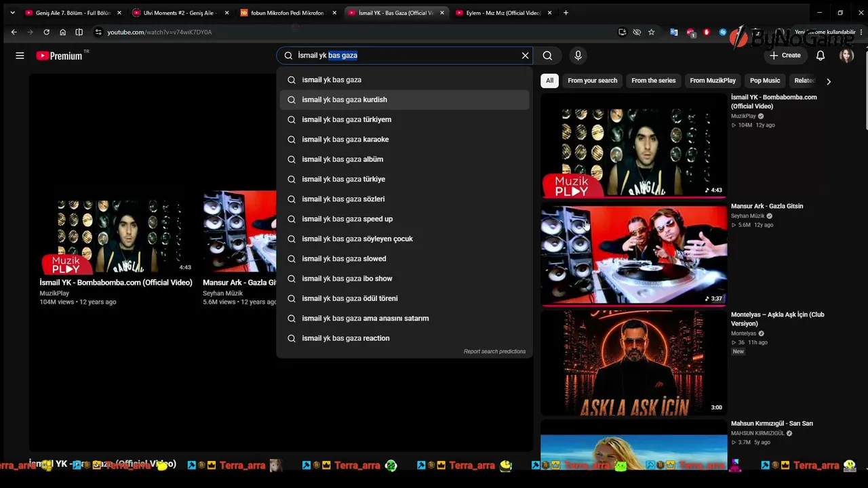The width and height of the screenshot is (868, 488).
Task: Pick the "bas gaza söyleyen çocuk" suggestion
Action: click(x=404, y=239)
